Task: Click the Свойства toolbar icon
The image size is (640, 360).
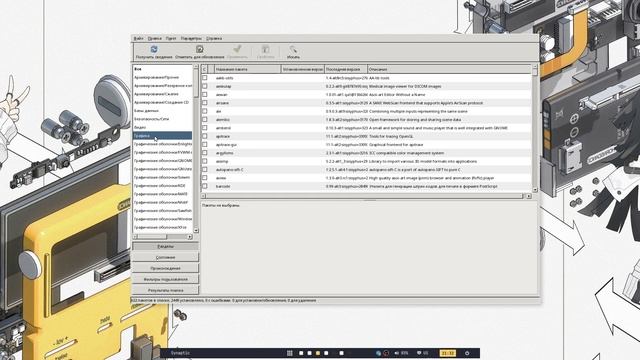Action: click(x=265, y=49)
